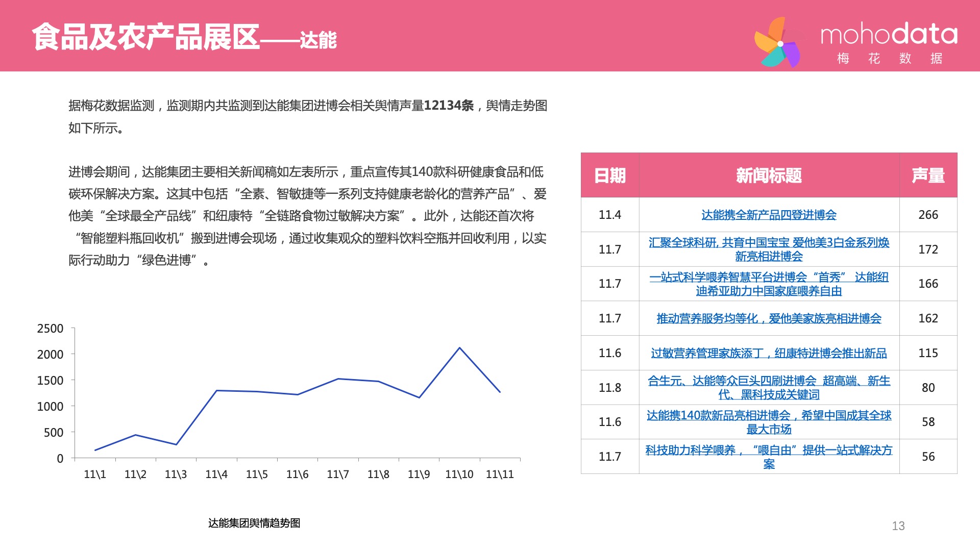Click the 11\10 x-axis label
980x551 pixels.
coord(459,474)
